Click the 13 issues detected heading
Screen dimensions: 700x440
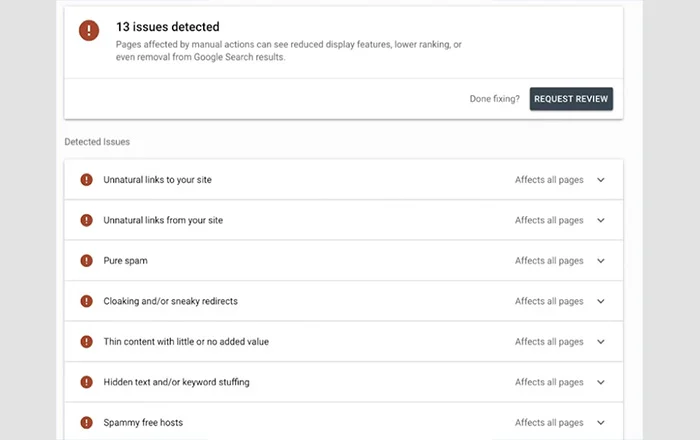[x=168, y=27]
